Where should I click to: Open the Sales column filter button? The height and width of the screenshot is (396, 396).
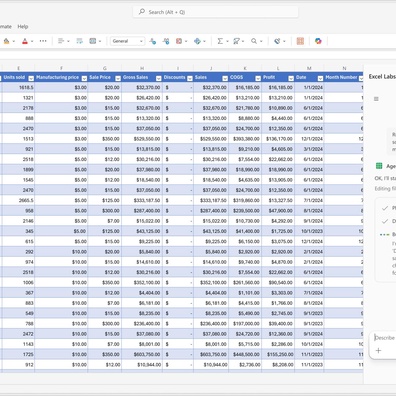pos(225,78)
